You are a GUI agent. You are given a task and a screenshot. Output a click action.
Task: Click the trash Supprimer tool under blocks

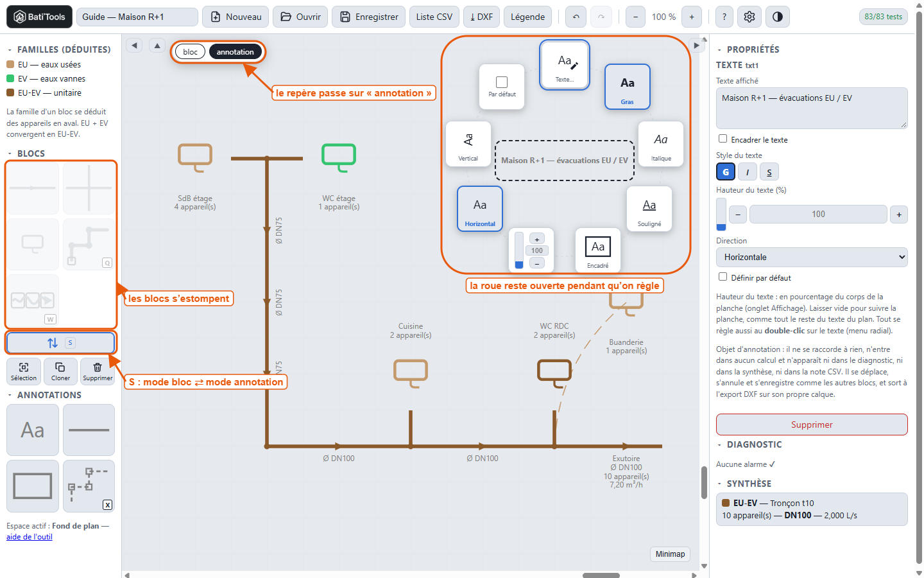(98, 371)
